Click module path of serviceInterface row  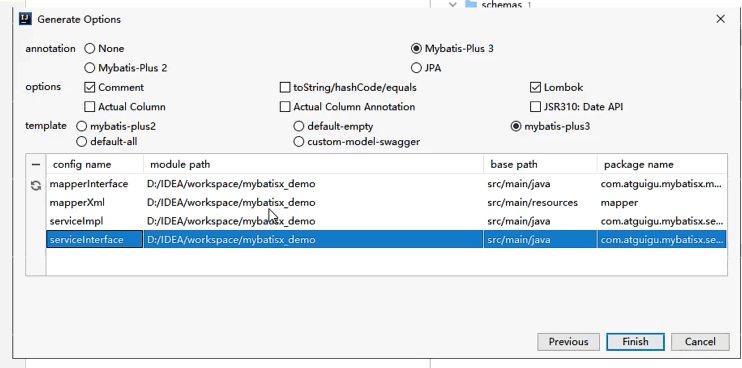(313, 239)
